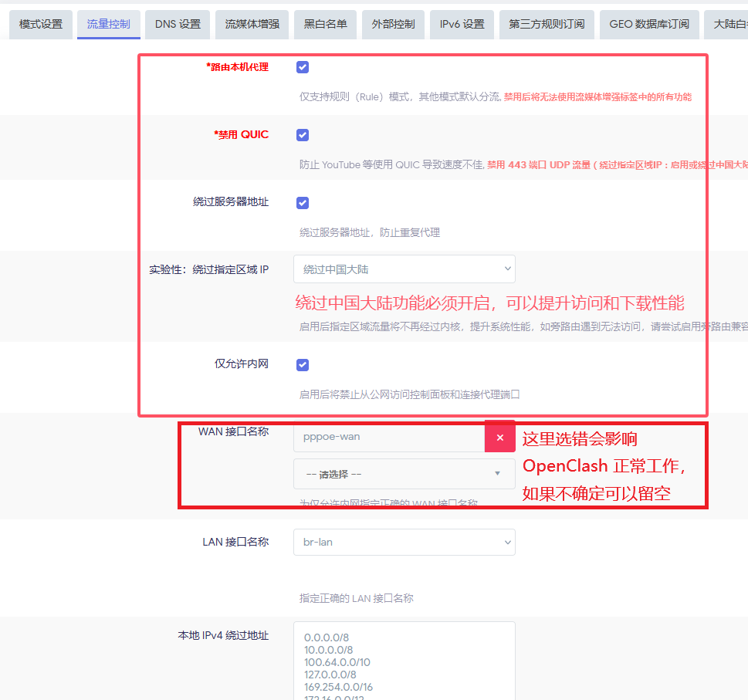Select the 流量控制 tab
The image size is (748, 700).
coord(108,24)
